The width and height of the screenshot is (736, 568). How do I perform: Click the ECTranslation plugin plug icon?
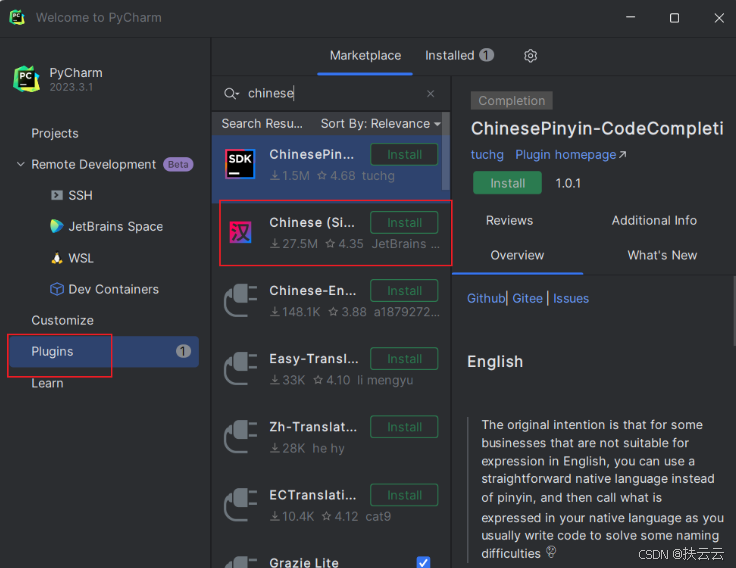pyautogui.click(x=240, y=505)
